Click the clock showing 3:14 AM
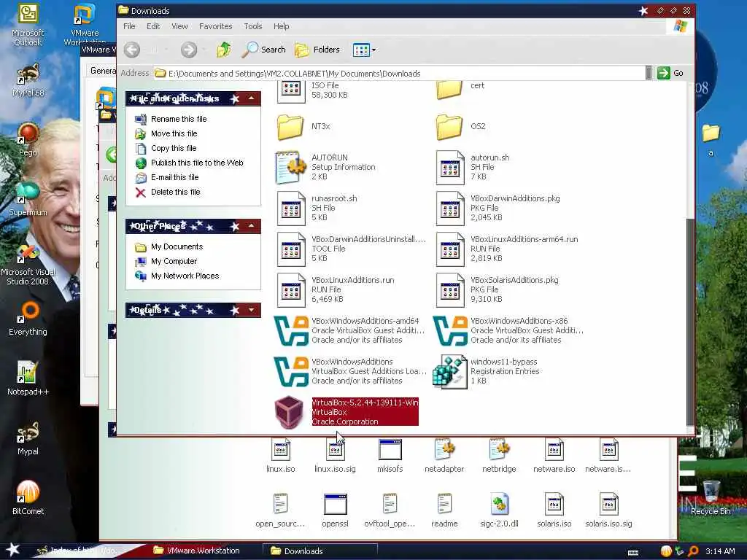Screen dimensions: 747x560 click(720, 551)
